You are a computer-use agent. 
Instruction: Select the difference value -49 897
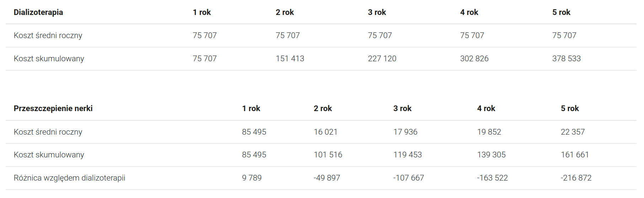click(327, 178)
